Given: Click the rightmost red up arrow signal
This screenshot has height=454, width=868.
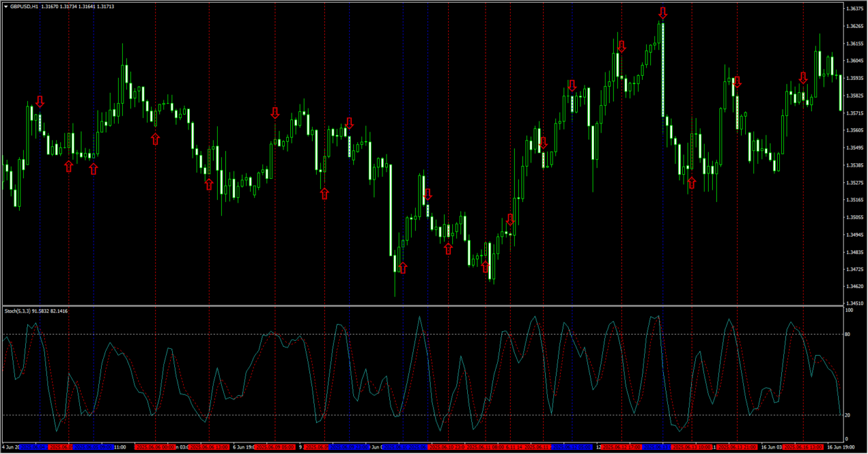Looking at the screenshot, I should [x=692, y=183].
